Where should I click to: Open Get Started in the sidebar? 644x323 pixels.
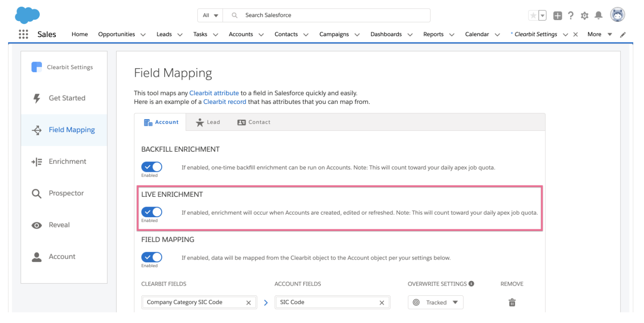tap(64, 98)
